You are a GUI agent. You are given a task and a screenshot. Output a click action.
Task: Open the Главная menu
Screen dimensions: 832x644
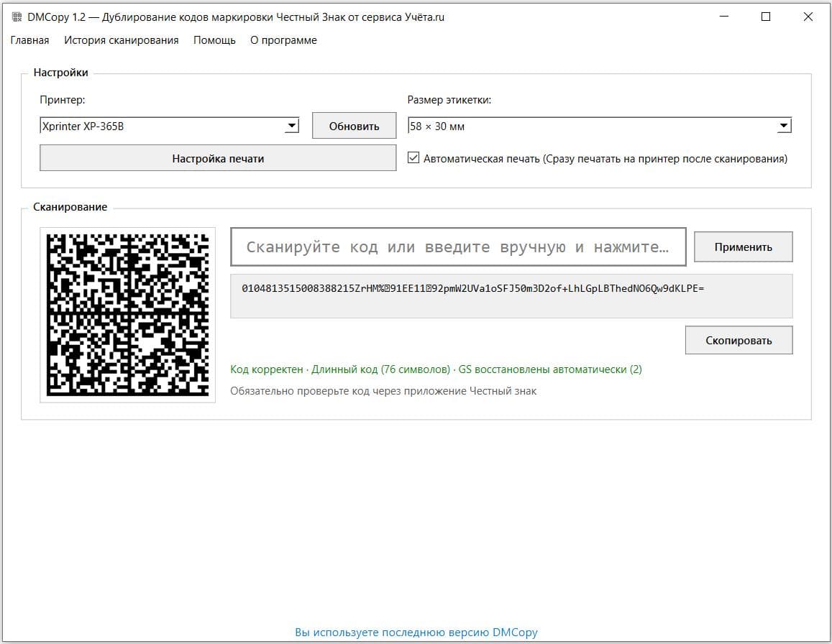29,40
